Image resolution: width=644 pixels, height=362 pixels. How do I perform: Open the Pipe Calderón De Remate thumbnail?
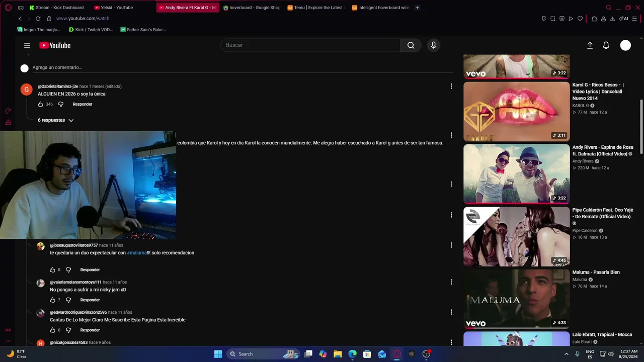[x=517, y=237]
